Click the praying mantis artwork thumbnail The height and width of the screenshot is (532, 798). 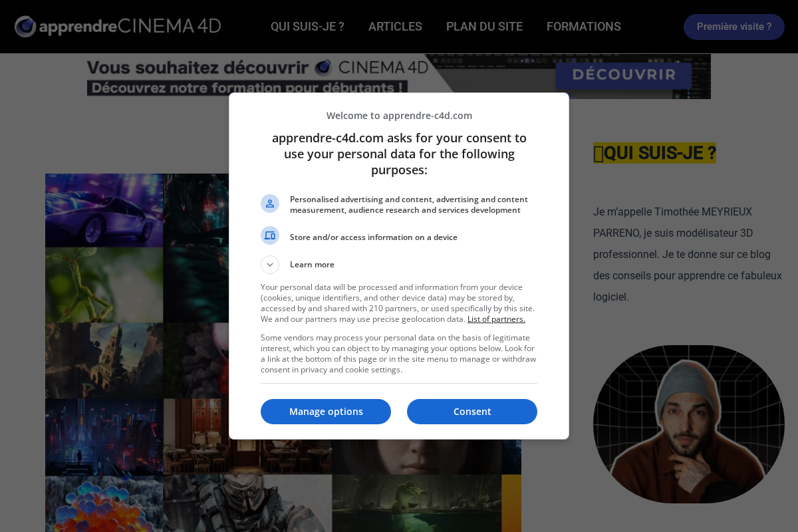click(x=104, y=285)
